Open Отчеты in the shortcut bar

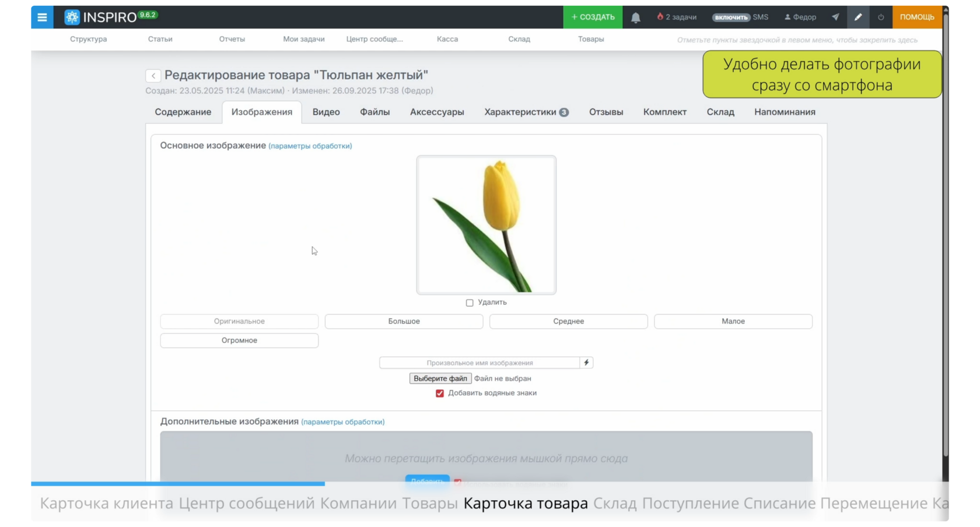coord(232,39)
